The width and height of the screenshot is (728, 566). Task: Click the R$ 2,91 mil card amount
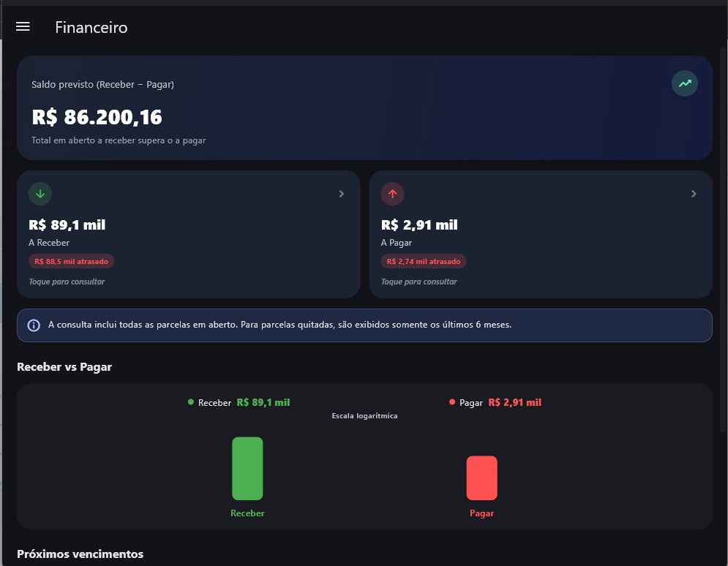click(x=419, y=225)
